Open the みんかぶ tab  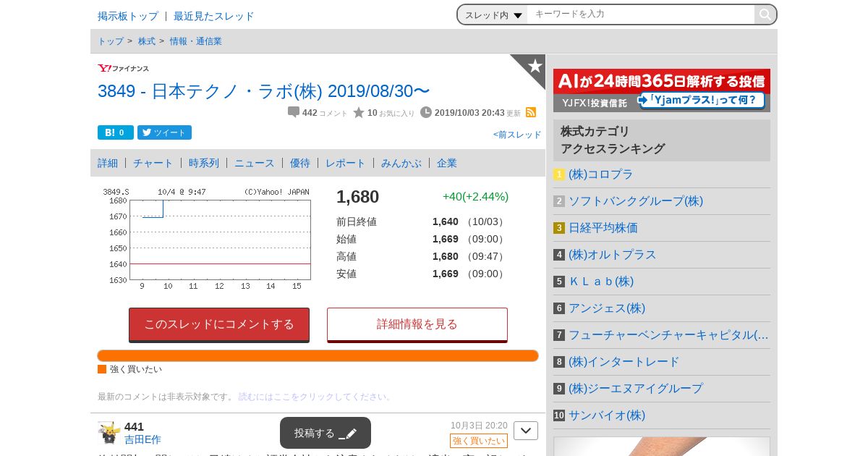coord(401,163)
